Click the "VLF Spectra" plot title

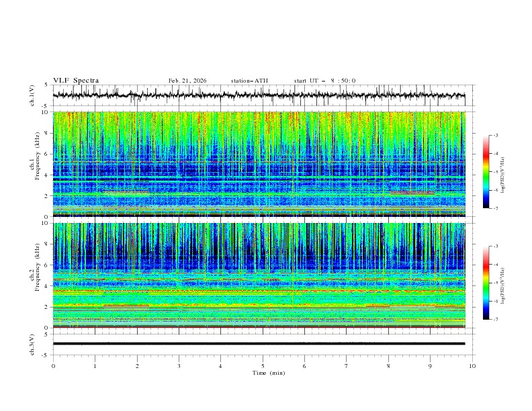pos(76,81)
